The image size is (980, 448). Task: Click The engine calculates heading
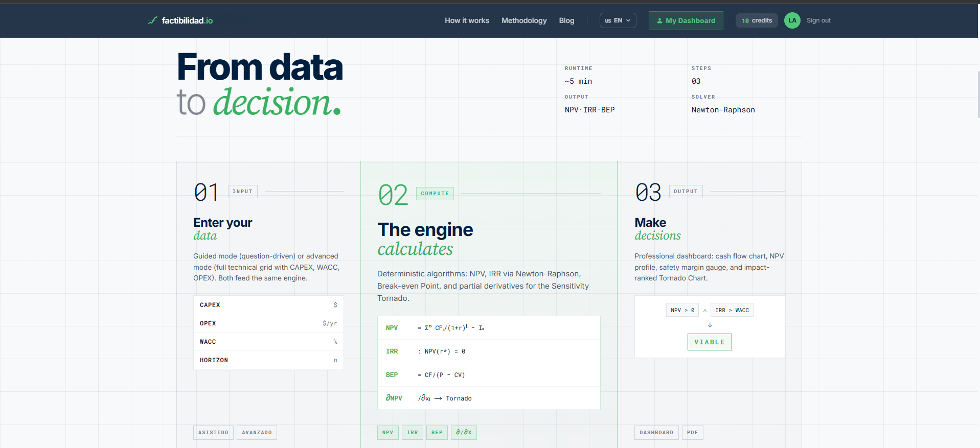point(425,239)
